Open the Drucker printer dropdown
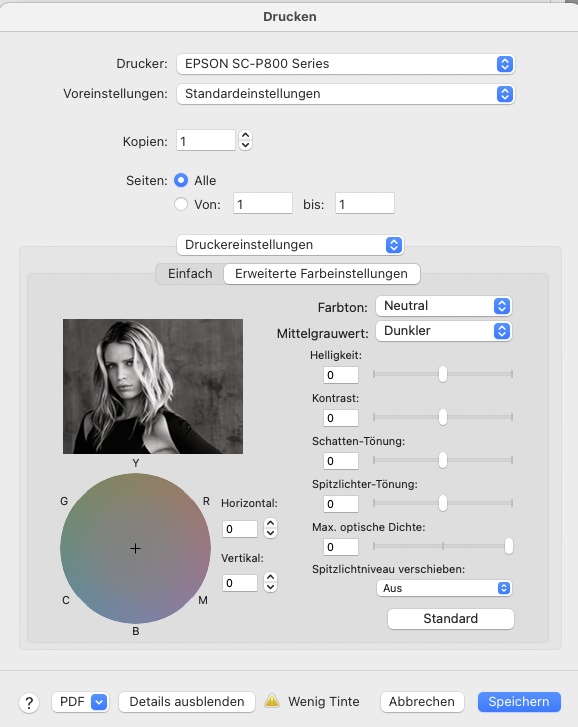Viewport: 578px width, 727px height. tap(346, 64)
